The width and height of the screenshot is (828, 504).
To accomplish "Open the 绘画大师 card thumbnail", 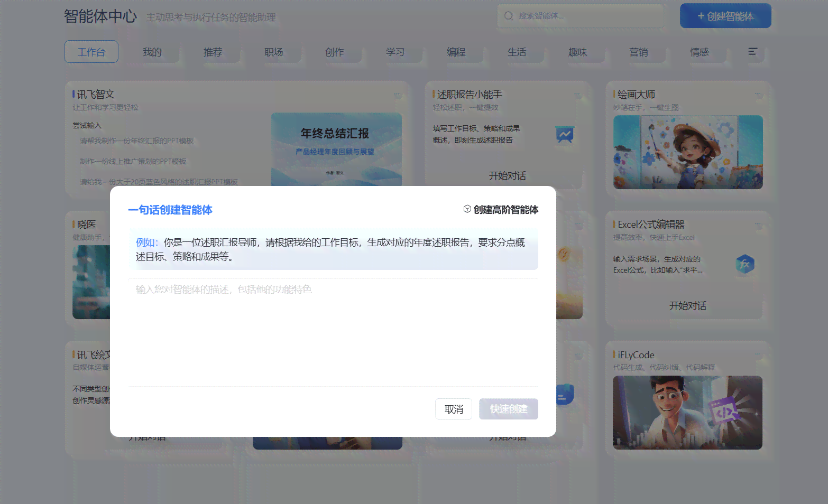I will 688,152.
